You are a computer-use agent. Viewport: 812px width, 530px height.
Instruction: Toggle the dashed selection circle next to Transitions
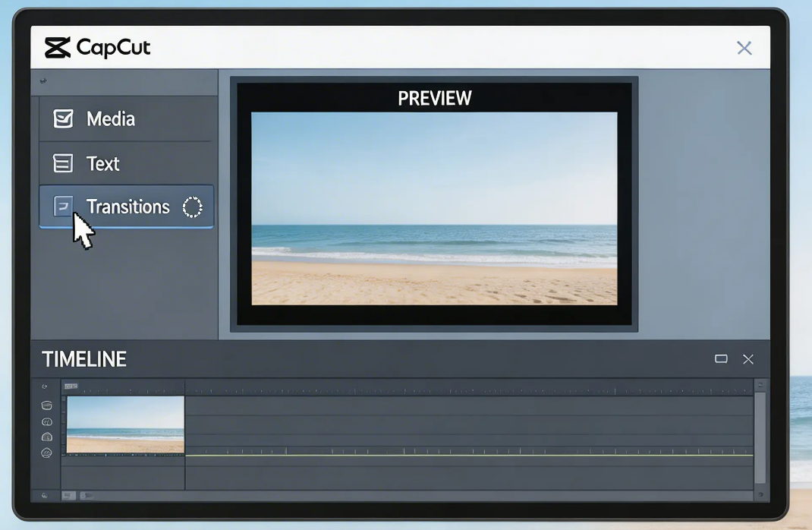[x=192, y=207]
